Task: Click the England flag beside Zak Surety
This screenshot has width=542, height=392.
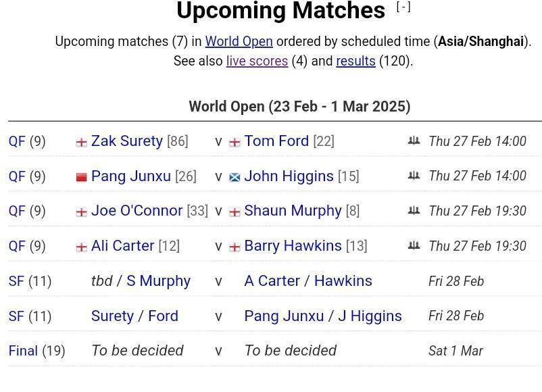Action: pyautogui.click(x=81, y=143)
